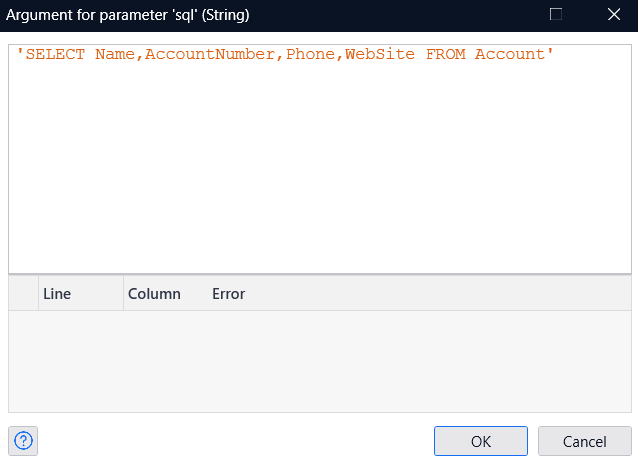
Task: Close the 'sql' parameter dialog
Action: 613,15
